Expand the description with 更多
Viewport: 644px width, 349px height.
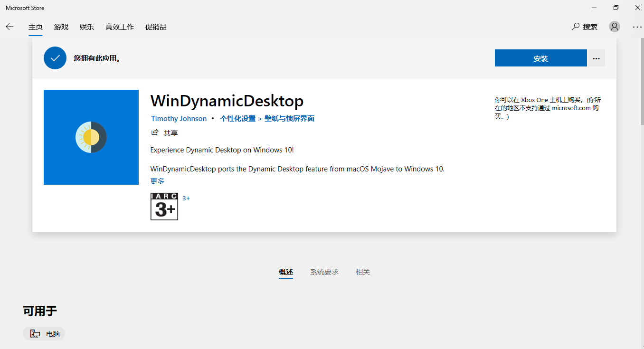(157, 181)
